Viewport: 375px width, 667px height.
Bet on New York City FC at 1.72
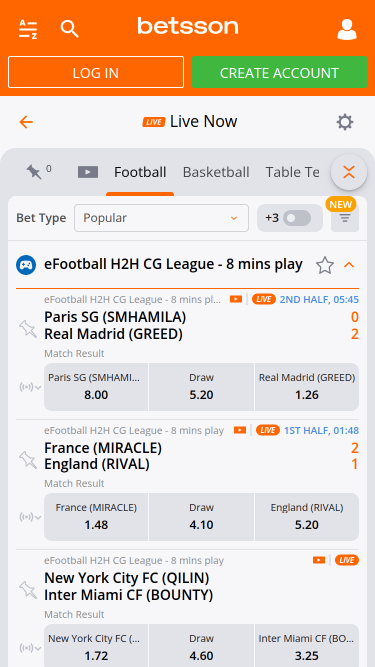96,646
